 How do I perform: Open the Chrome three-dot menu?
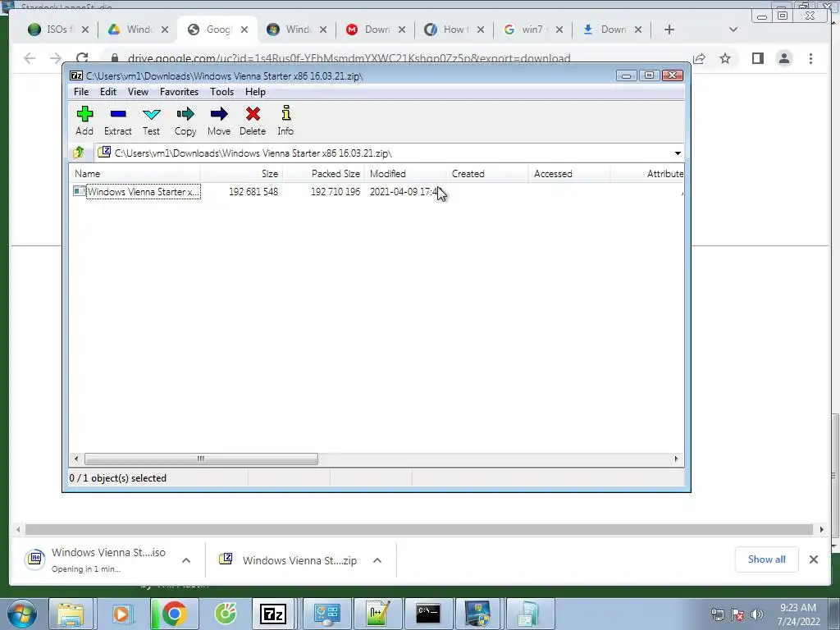[810, 58]
